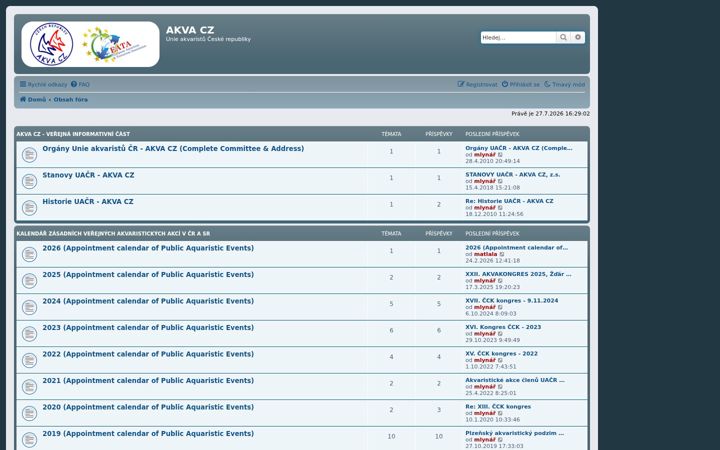Screen dimensions: 720x450
Task: View latest post icon in 2023 row
Action: click(x=500, y=334)
